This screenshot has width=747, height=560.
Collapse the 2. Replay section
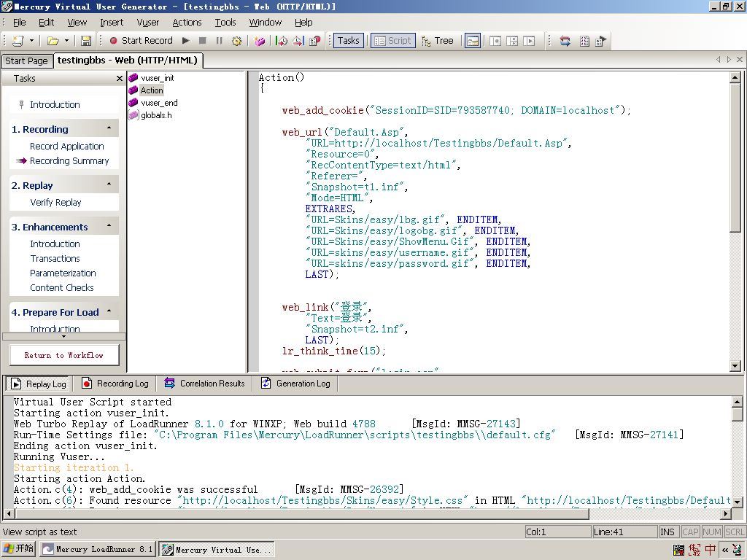pyautogui.click(x=109, y=184)
